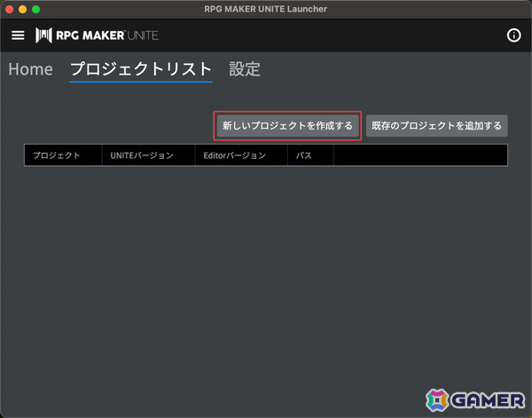Close the launcher window with red button

9,9
